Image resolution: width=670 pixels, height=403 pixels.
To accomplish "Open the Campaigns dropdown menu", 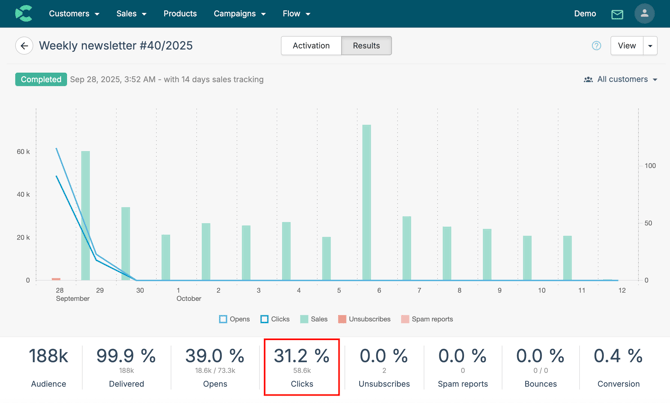I will [x=239, y=14].
